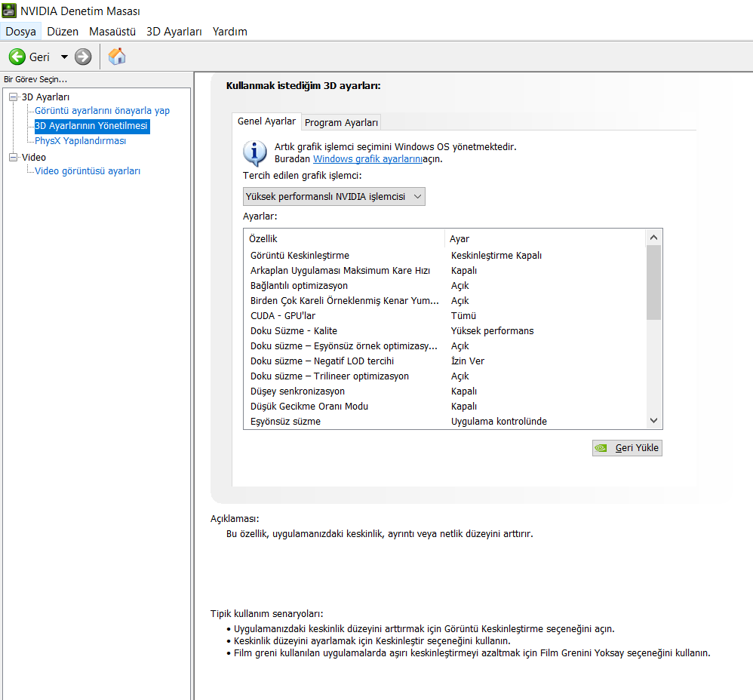Open the Masaüstü menu

pyautogui.click(x=112, y=32)
